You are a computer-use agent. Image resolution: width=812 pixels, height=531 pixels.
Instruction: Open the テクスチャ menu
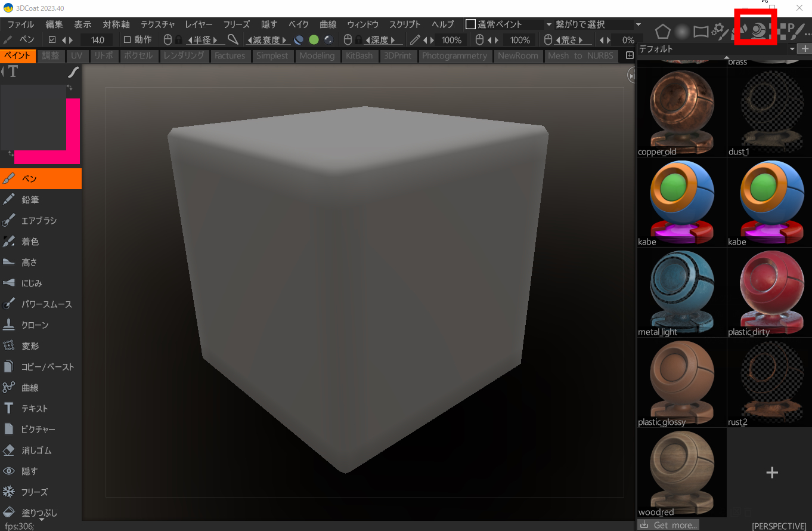[157, 24]
